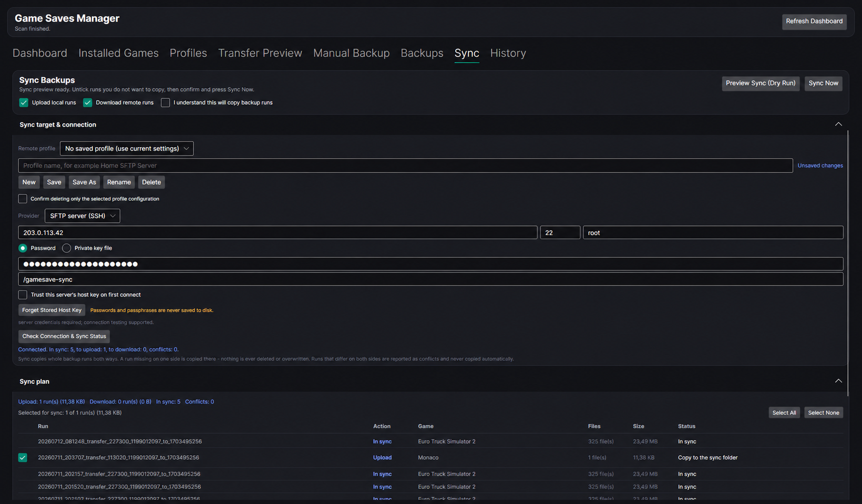Click the Refresh Dashboard button
This screenshot has height=504, width=862.
tap(814, 22)
